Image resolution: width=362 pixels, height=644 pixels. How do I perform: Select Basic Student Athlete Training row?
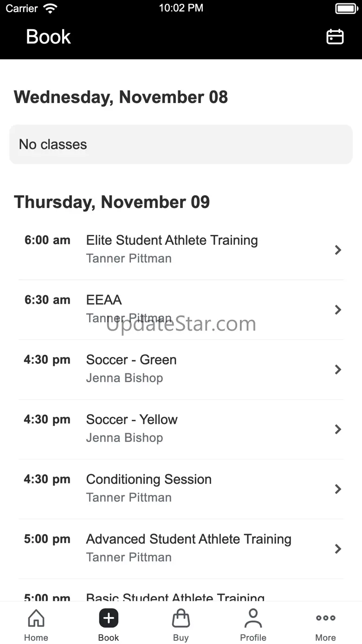(175, 596)
